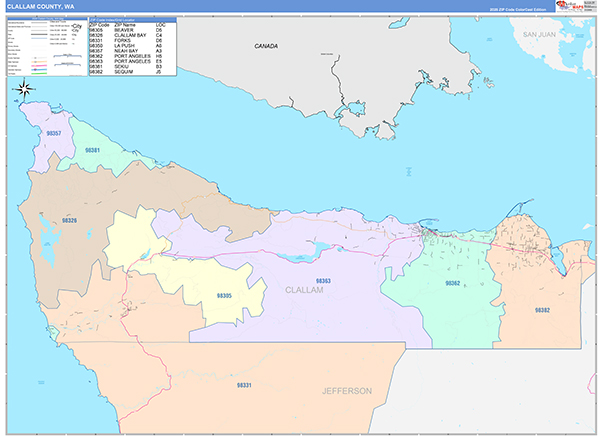
Task: Click the CANADA label on the map
Action: tap(266, 46)
